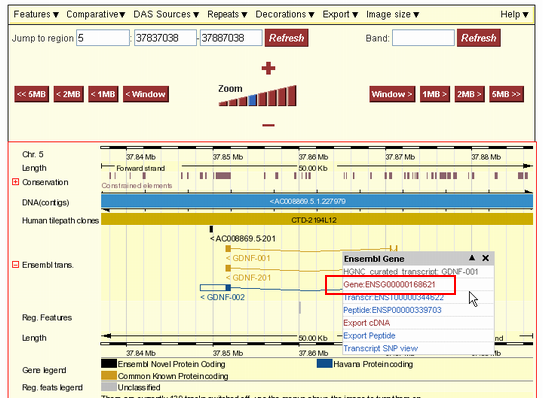The image size is (543, 398).
Task: Expand the Conservation track
Action: (15, 182)
